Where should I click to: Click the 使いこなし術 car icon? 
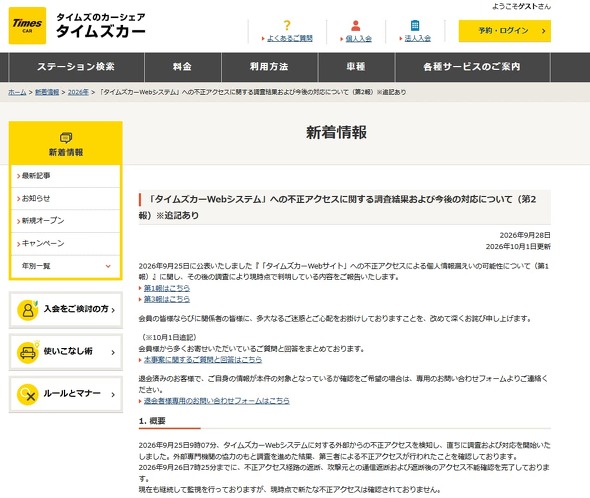coord(27,352)
